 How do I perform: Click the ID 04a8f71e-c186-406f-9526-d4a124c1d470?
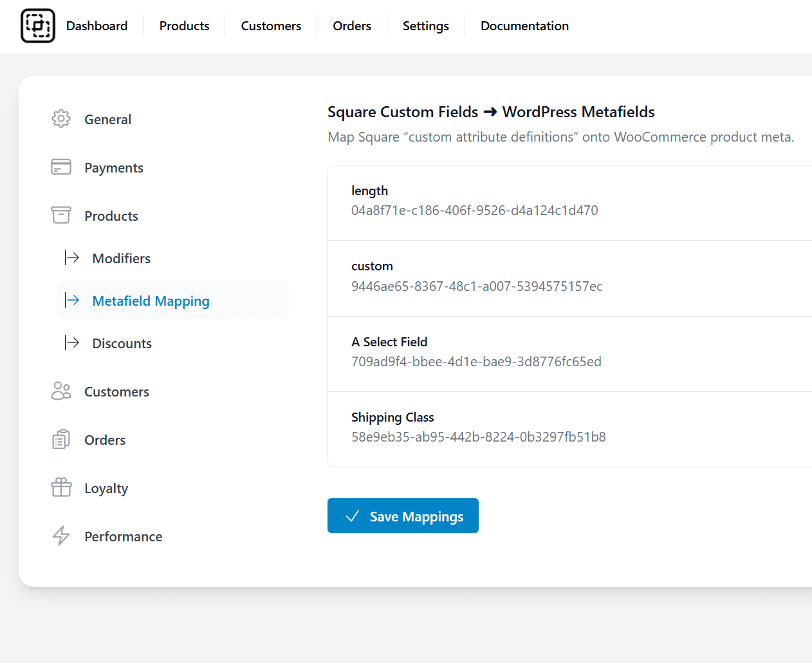click(475, 210)
